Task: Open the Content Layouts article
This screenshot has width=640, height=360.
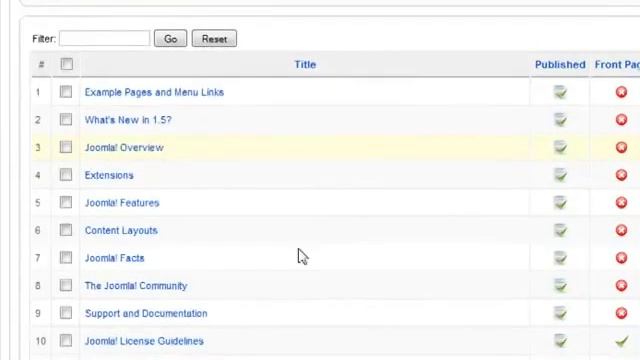Action: coord(121,231)
